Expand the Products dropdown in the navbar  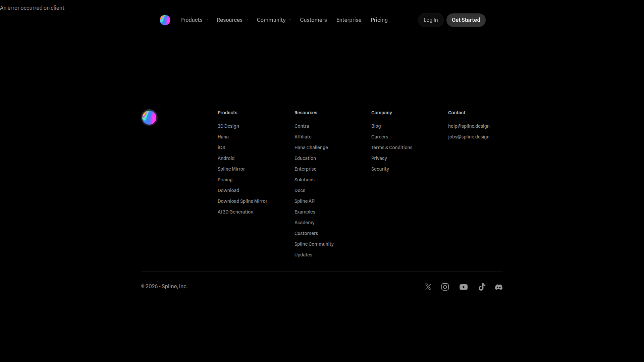point(194,20)
